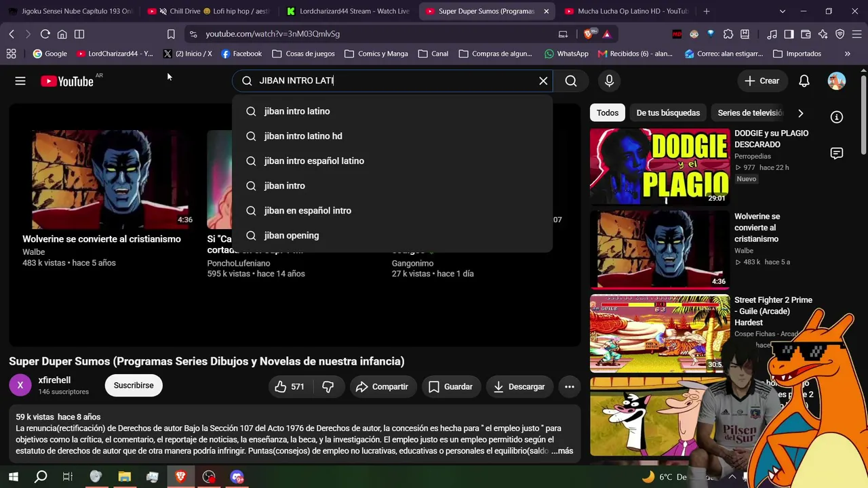Image resolution: width=868 pixels, height=488 pixels.
Task: Bookmark this page in the address bar
Action: pyautogui.click(x=171, y=34)
